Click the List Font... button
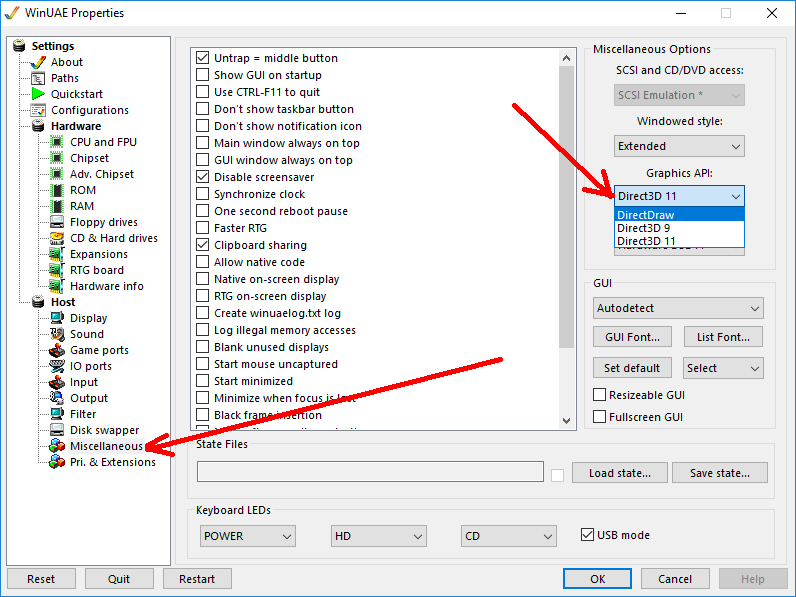796x597 pixels. (x=723, y=337)
